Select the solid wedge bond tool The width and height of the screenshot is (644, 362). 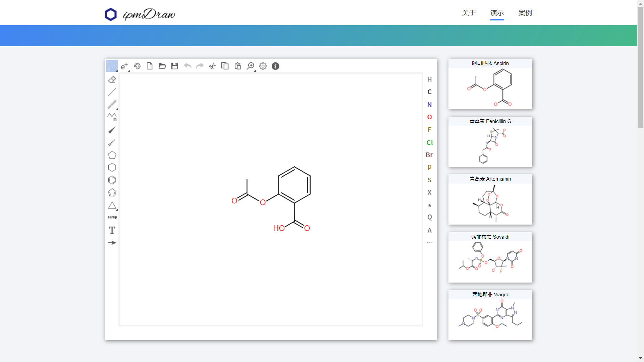(112, 130)
